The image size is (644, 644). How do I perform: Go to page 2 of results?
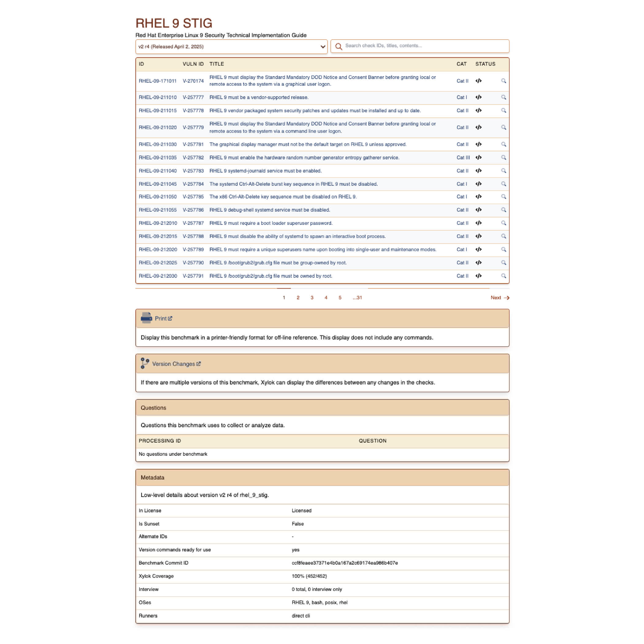point(298,298)
